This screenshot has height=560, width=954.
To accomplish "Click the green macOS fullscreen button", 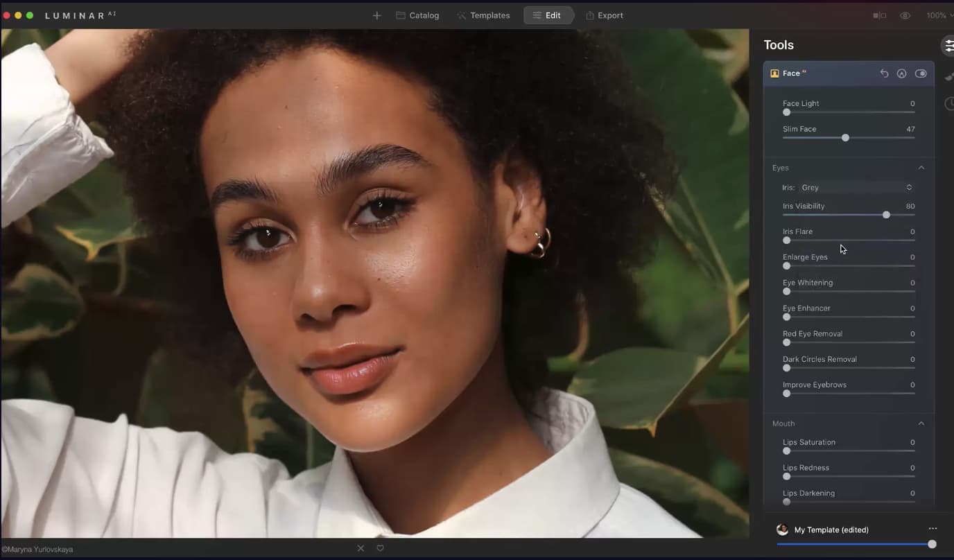I will pos(30,15).
